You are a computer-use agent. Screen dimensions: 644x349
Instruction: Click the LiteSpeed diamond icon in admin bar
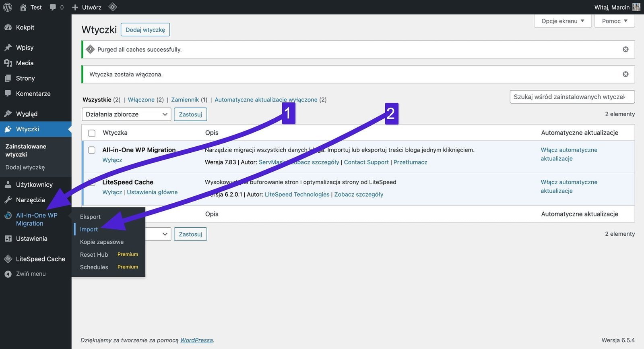click(113, 7)
